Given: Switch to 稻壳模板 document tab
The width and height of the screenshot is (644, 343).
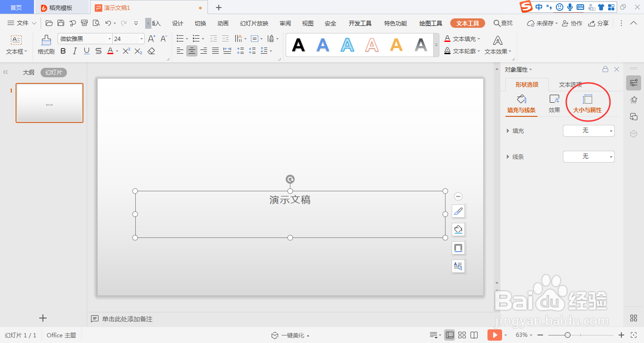Looking at the screenshot, I should (61, 8).
